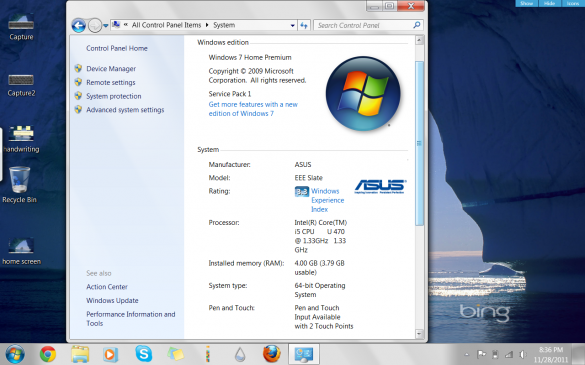Click the Windows Start orb
This screenshot has height=365, width=585.
pos(15,354)
